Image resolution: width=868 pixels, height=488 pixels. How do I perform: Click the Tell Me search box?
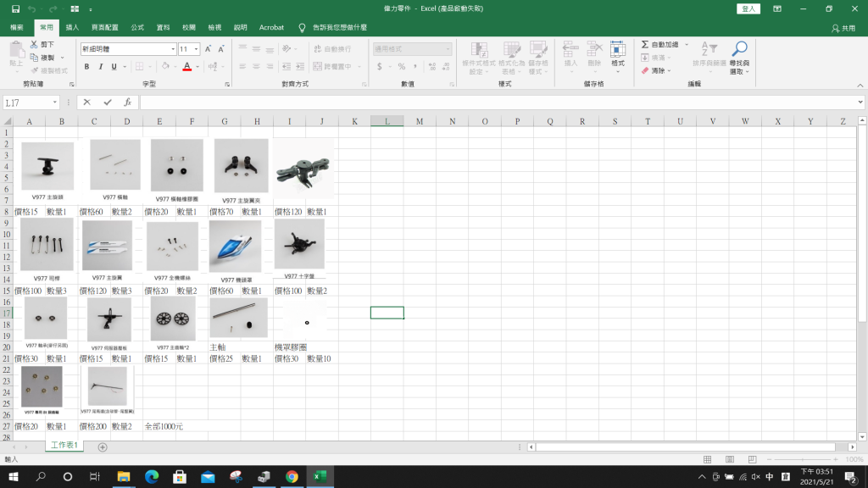tap(339, 27)
